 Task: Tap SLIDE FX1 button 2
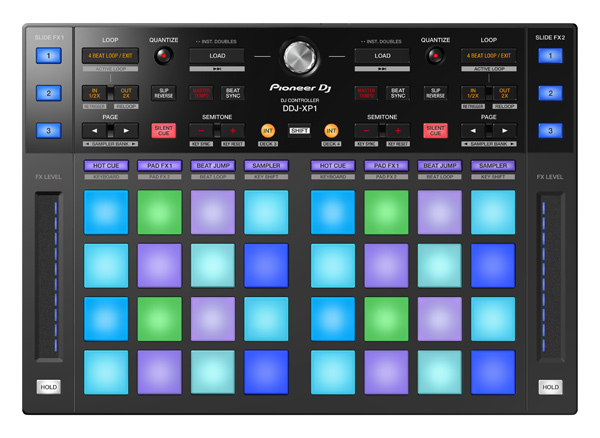(49, 93)
